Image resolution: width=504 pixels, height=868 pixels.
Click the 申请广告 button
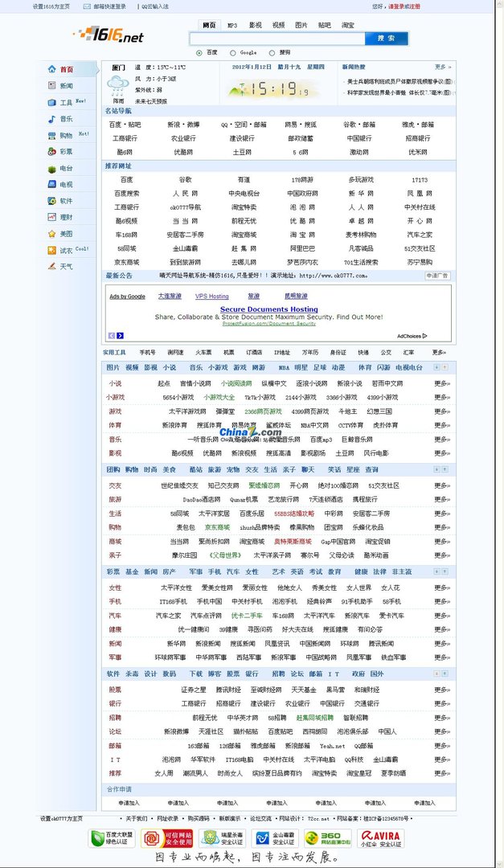click(437, 276)
